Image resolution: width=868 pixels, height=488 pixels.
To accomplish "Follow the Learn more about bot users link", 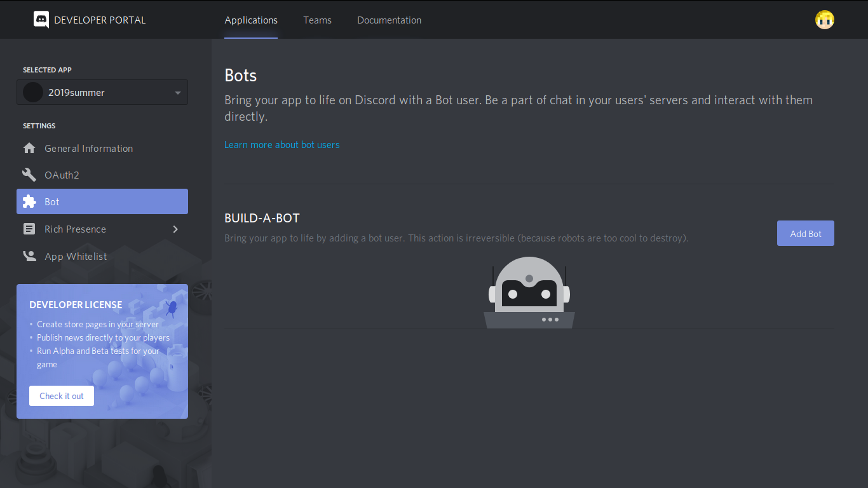I will pyautogui.click(x=282, y=145).
